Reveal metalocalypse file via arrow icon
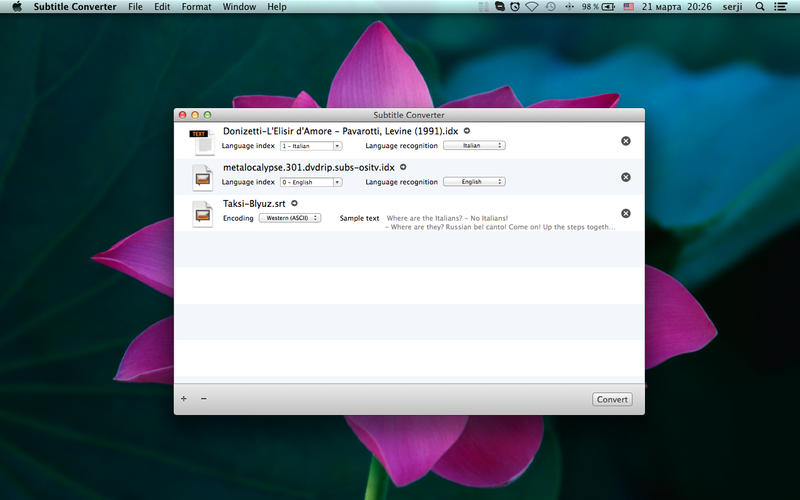The width and height of the screenshot is (800, 500). click(403, 167)
